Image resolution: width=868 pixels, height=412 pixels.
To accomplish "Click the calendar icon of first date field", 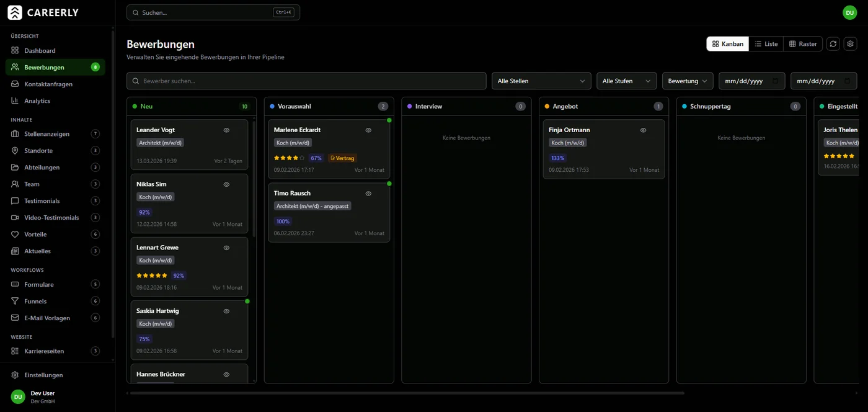I will click(776, 81).
